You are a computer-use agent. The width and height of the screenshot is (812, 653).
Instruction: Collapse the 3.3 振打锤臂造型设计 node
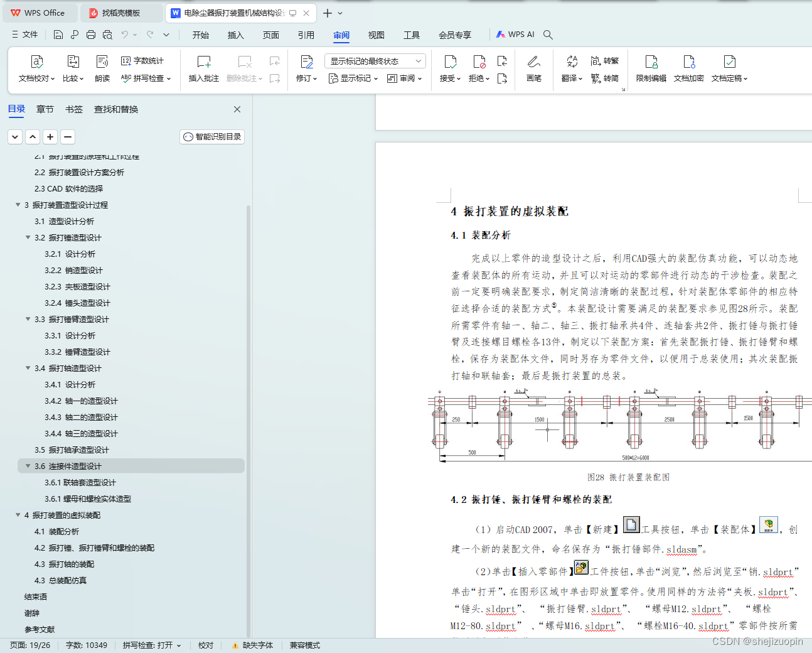tap(28, 319)
